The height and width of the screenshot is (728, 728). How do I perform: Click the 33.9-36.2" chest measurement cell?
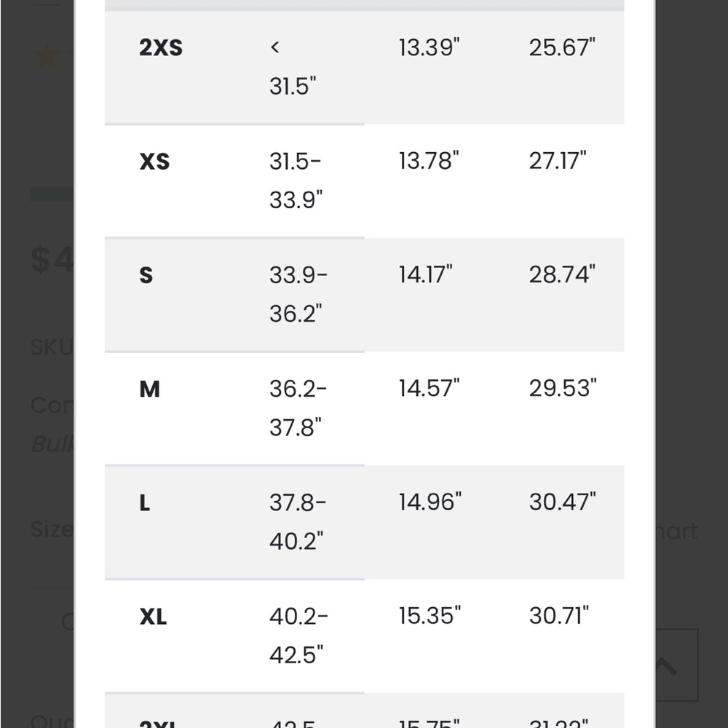(298, 294)
